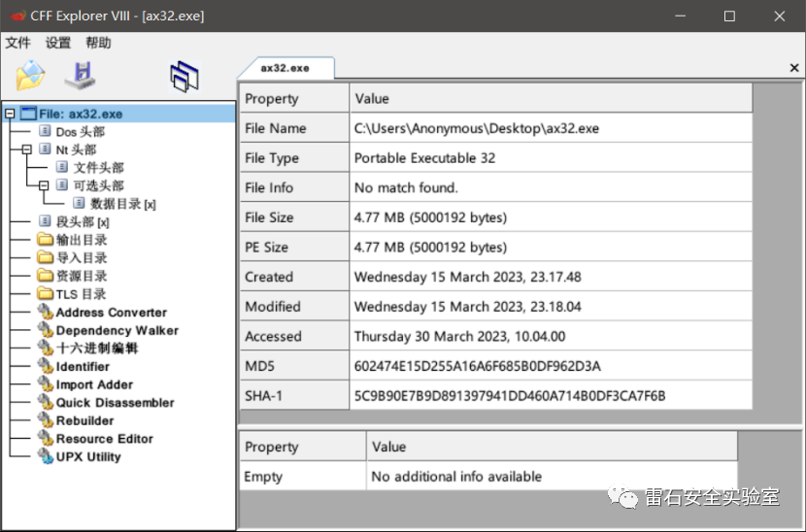Image resolution: width=806 pixels, height=532 pixels.
Task: Select the 文件头部 page icon
Action: (62, 167)
